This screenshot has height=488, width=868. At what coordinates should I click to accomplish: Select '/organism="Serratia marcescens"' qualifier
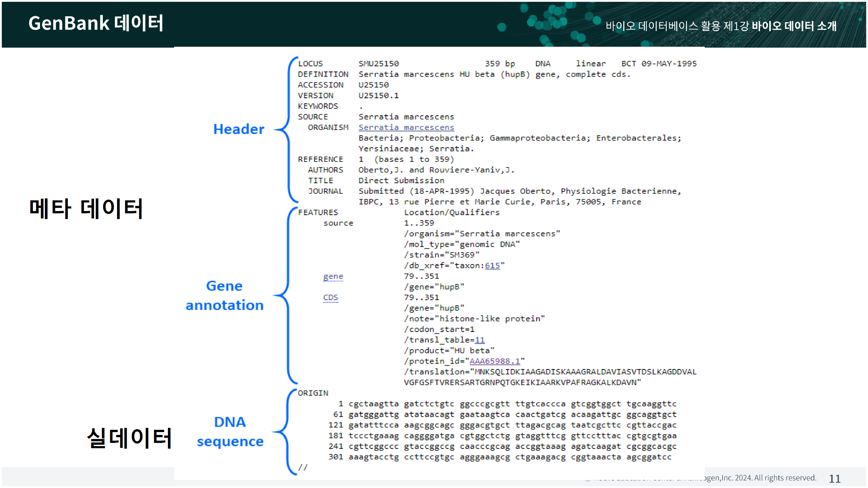[x=482, y=234]
